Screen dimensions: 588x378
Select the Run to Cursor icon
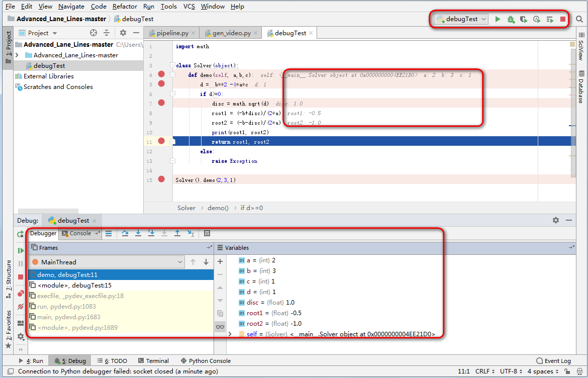pyautogui.click(x=190, y=233)
